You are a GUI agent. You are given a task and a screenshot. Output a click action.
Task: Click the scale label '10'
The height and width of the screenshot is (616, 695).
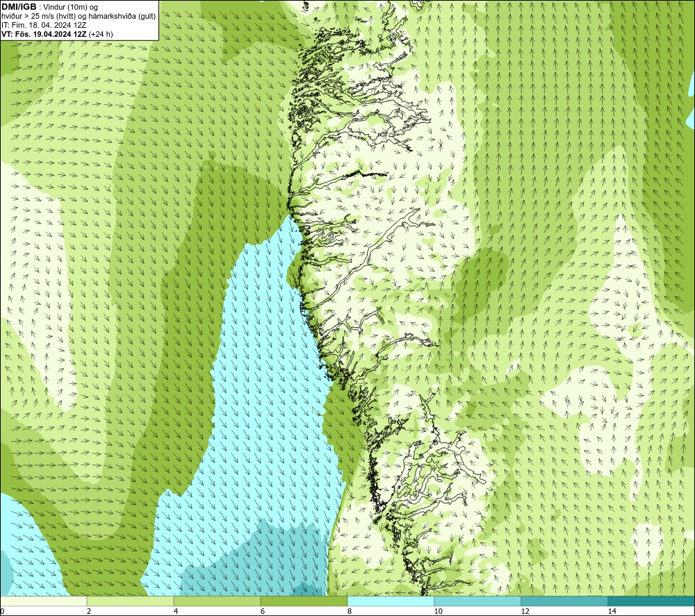(x=438, y=611)
